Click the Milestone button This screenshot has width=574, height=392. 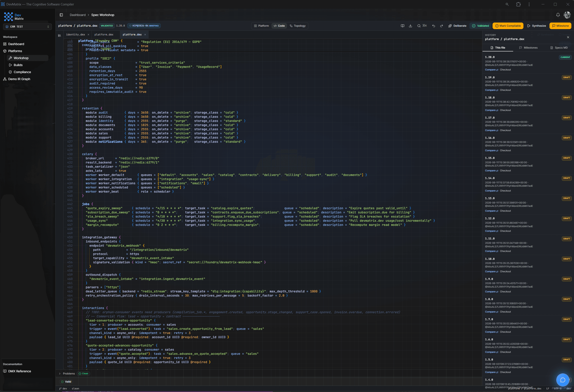click(560, 26)
